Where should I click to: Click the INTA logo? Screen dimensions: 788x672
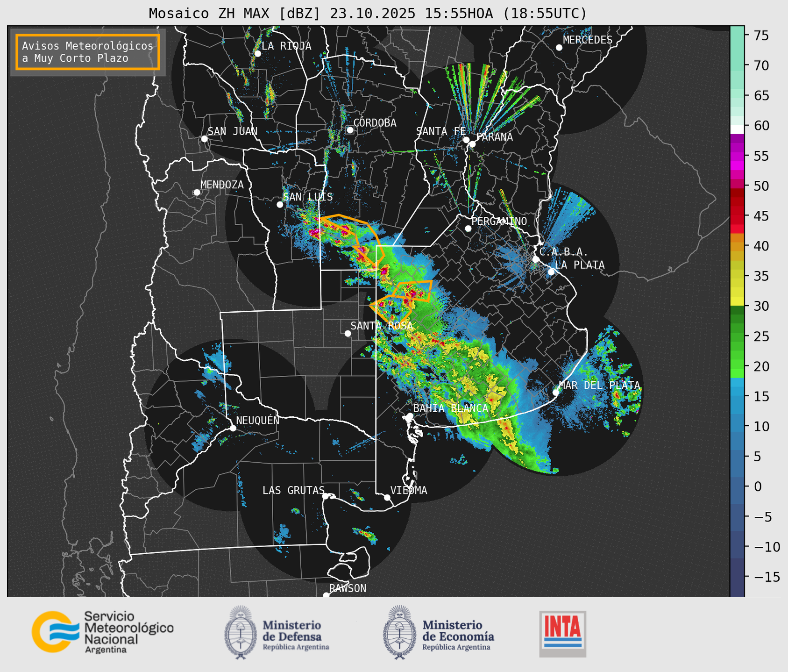tap(562, 634)
